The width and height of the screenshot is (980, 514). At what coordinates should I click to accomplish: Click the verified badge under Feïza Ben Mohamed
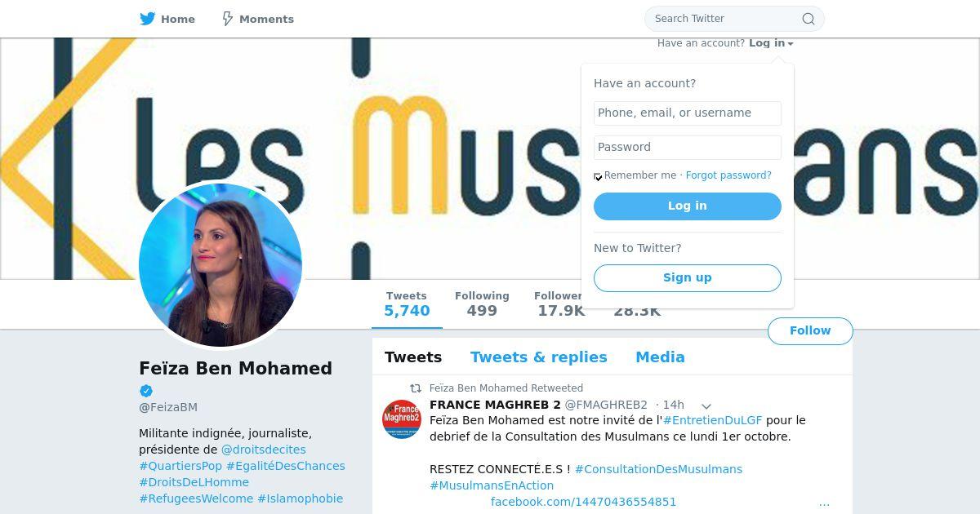click(146, 391)
